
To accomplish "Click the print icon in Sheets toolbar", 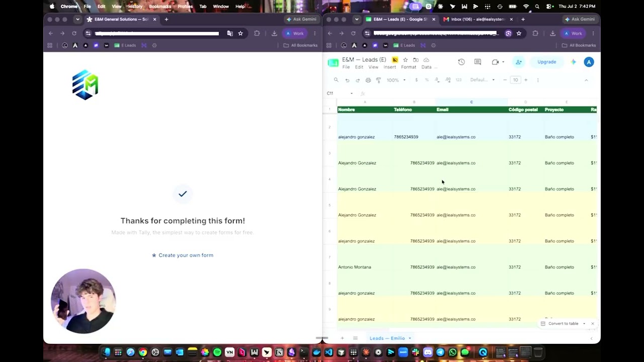I will pos(368,80).
